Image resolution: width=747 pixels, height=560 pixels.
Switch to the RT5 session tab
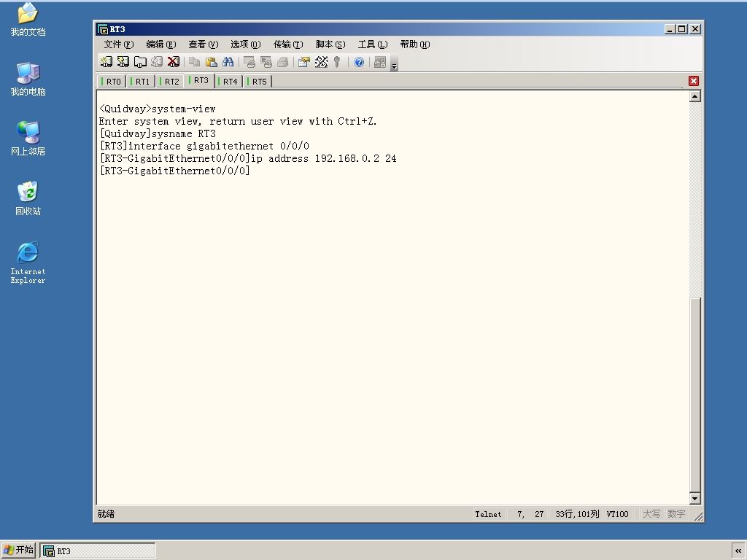[258, 82]
